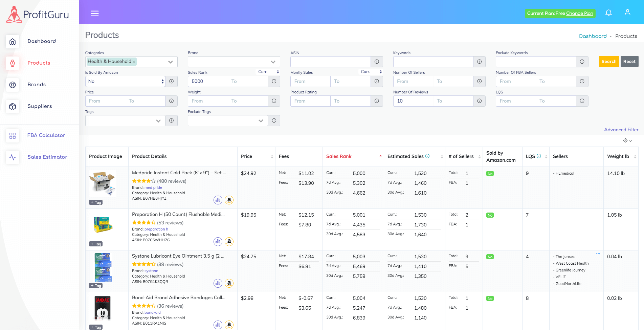
Task: Click info icon beside Sales Rank range
Action: coord(274,81)
